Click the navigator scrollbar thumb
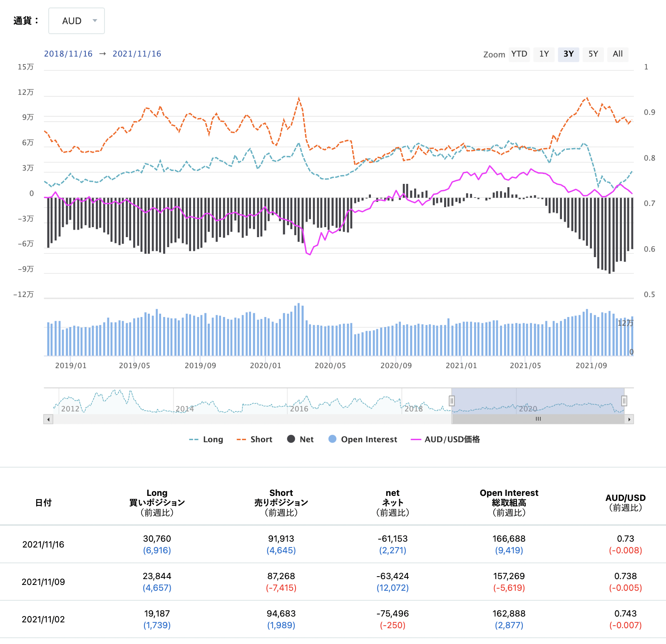 [x=538, y=419]
